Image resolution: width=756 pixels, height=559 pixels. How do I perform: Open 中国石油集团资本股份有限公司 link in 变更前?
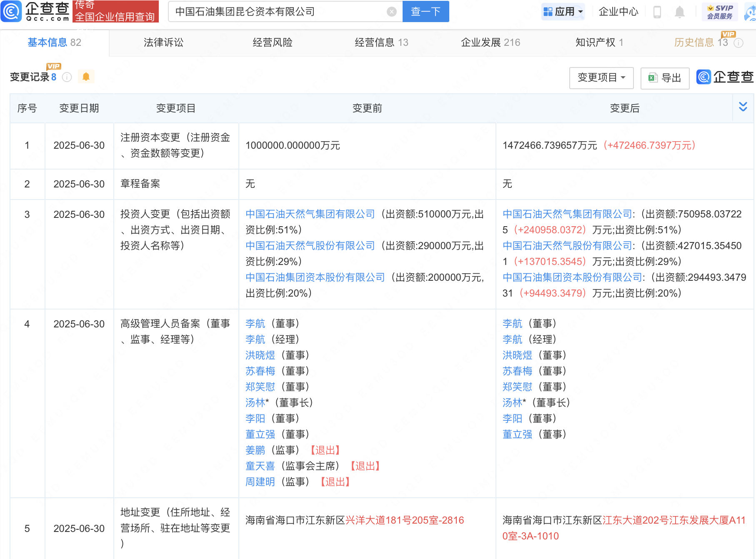point(315,277)
